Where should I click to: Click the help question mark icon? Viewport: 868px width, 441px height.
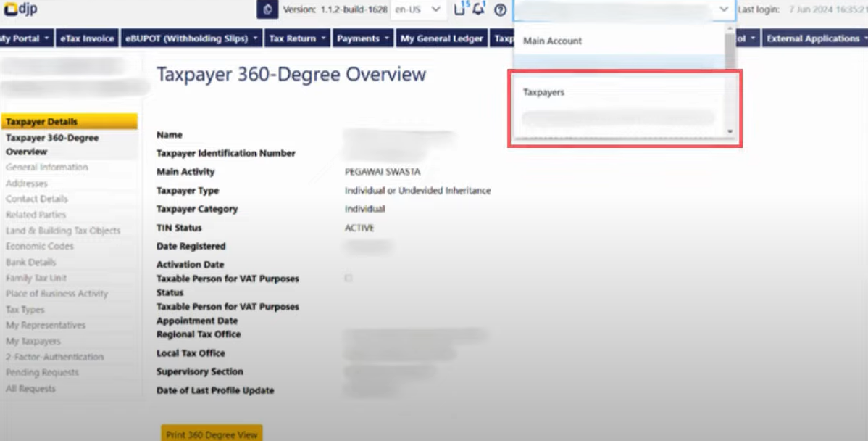501,9
